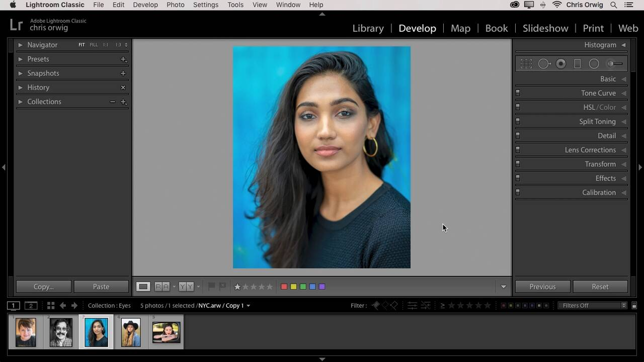Viewport: 644px width, 362px height.
Task: Click the Paste button
Action: pos(101,287)
